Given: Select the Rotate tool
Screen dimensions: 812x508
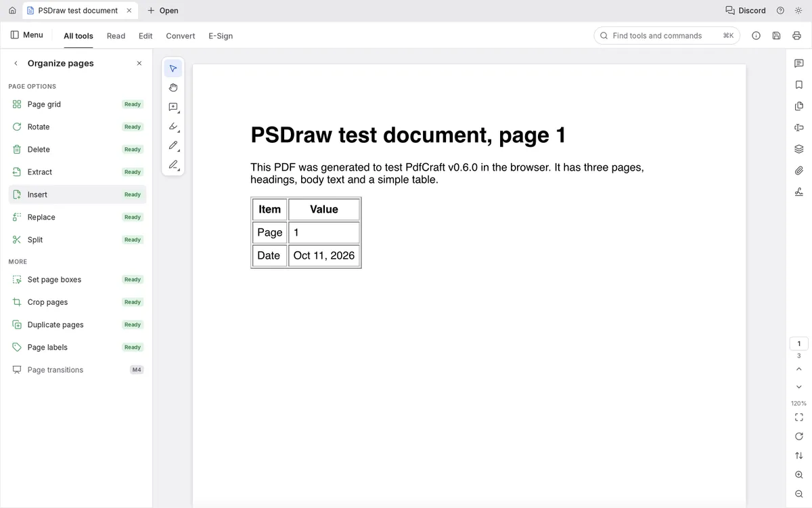Looking at the screenshot, I should click(x=77, y=127).
